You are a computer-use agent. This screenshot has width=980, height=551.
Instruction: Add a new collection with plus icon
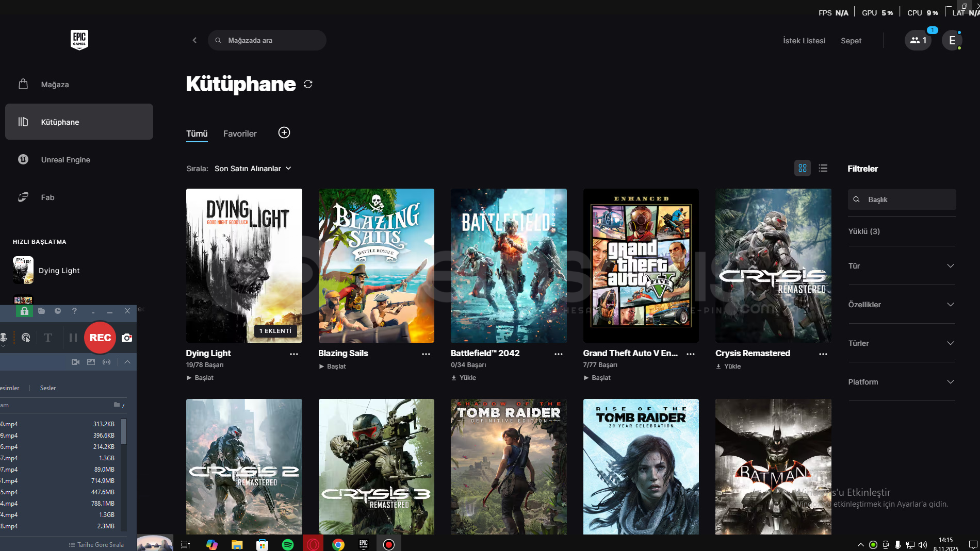[284, 133]
